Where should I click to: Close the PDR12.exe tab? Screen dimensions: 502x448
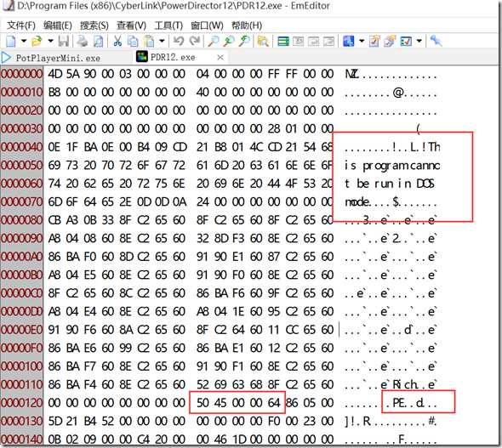220,57
